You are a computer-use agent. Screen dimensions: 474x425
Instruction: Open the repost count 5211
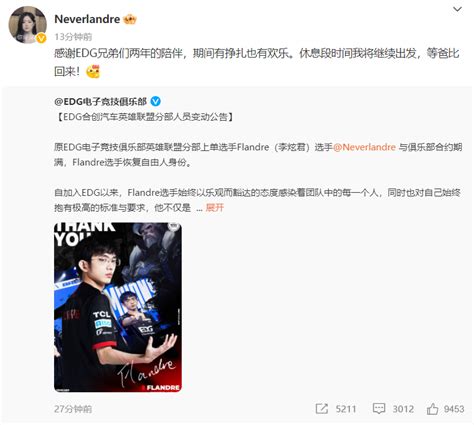coord(346,409)
